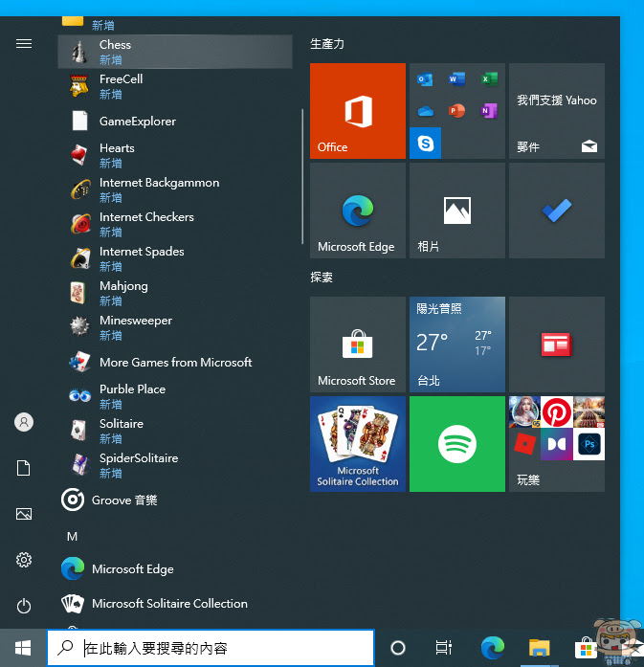Expand the Start menu hamburger button
The width and height of the screenshot is (644, 667).
(x=24, y=43)
